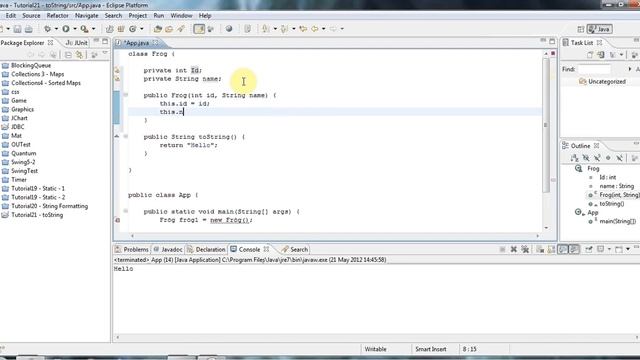The image size is (640, 360).
Task: Click the Next Annotation toolbar icon
Action: tap(266, 29)
